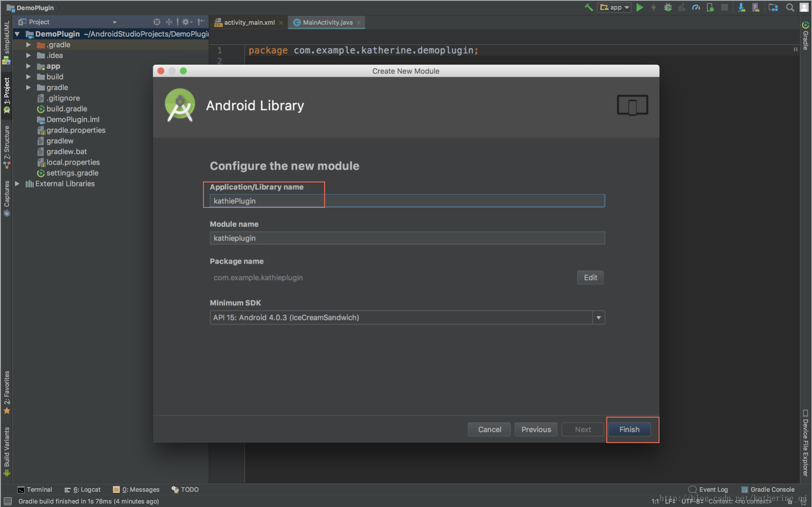
Task: Click the Collapse All icon in Project panel
Action: click(169, 21)
